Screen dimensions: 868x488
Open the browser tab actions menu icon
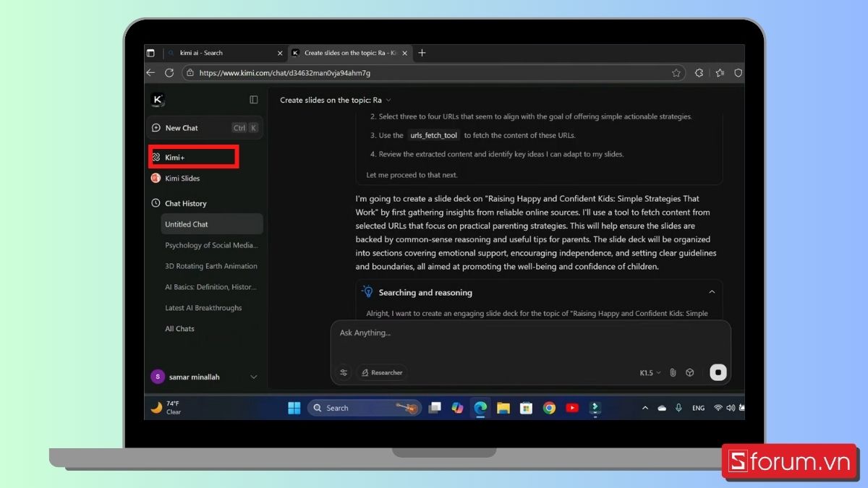click(150, 53)
